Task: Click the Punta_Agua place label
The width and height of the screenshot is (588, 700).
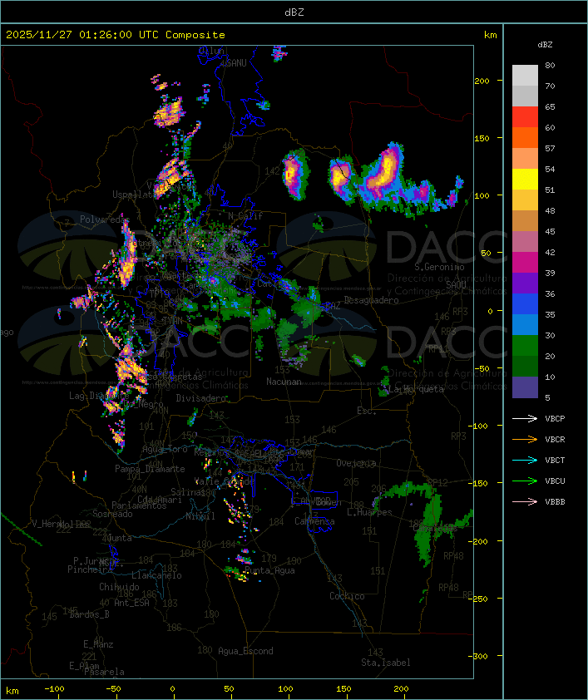Action: 269,570
